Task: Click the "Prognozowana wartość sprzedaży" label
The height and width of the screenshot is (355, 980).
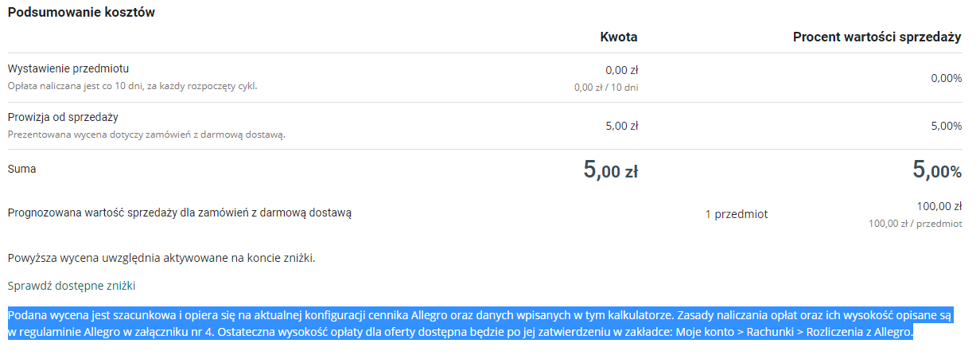Action: click(x=179, y=213)
